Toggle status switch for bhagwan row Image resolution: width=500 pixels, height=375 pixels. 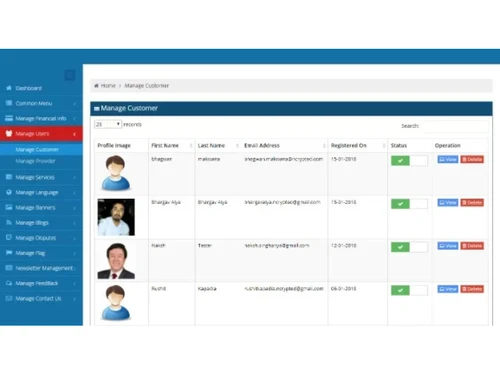point(409,161)
